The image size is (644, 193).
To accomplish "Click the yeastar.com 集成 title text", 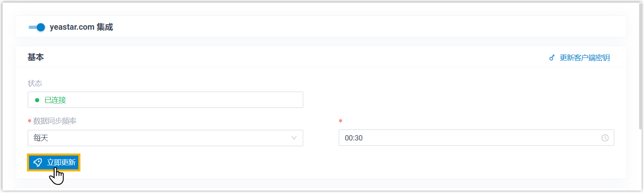I will pos(81,27).
